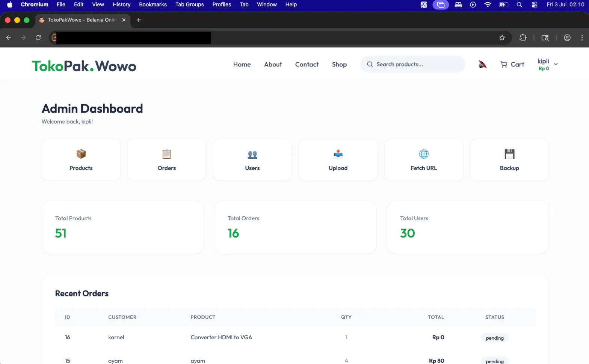Bookmark this page with the star icon
This screenshot has height=364, width=589.
point(502,38)
